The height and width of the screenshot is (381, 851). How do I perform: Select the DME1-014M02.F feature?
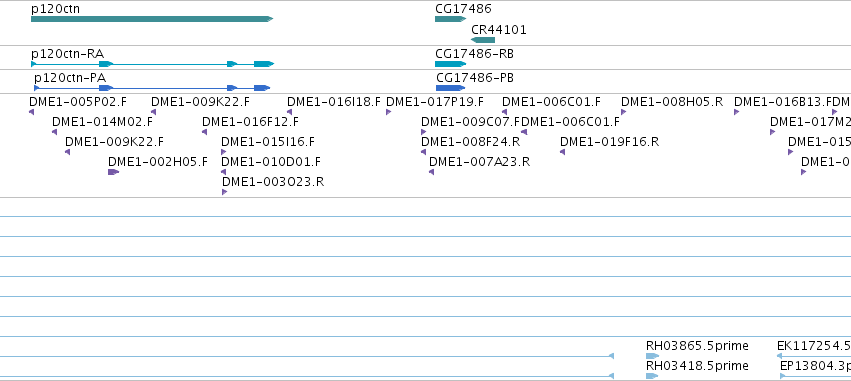coord(102,122)
